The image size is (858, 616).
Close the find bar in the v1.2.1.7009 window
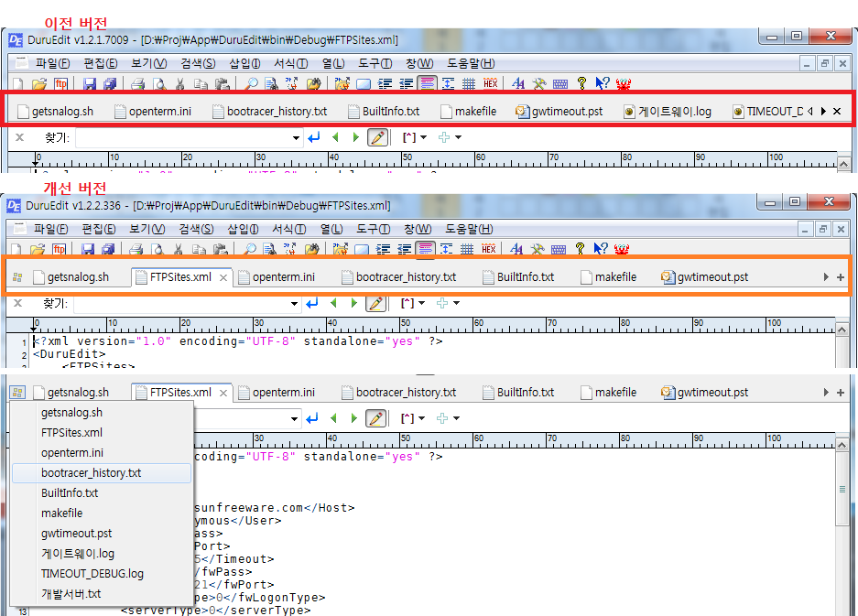pos(20,137)
